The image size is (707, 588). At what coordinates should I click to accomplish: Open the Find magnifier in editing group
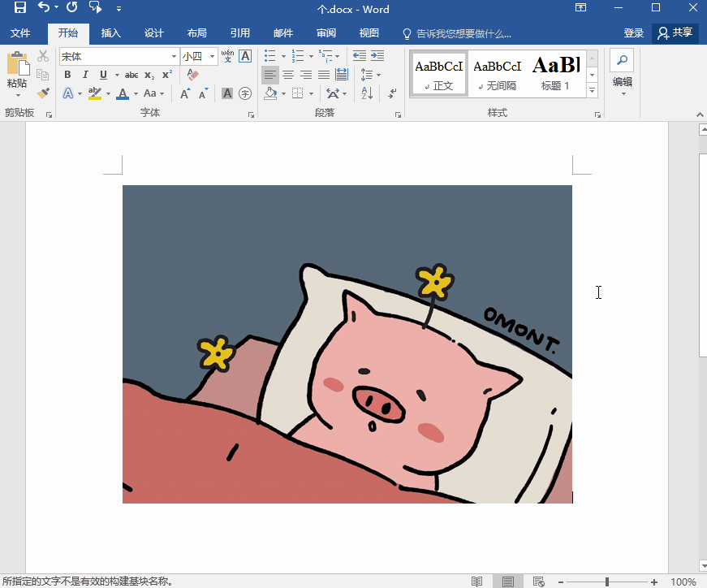click(x=622, y=60)
